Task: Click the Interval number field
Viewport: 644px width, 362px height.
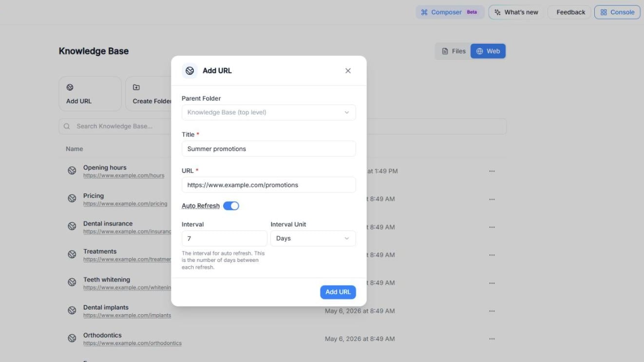Action: click(x=225, y=238)
